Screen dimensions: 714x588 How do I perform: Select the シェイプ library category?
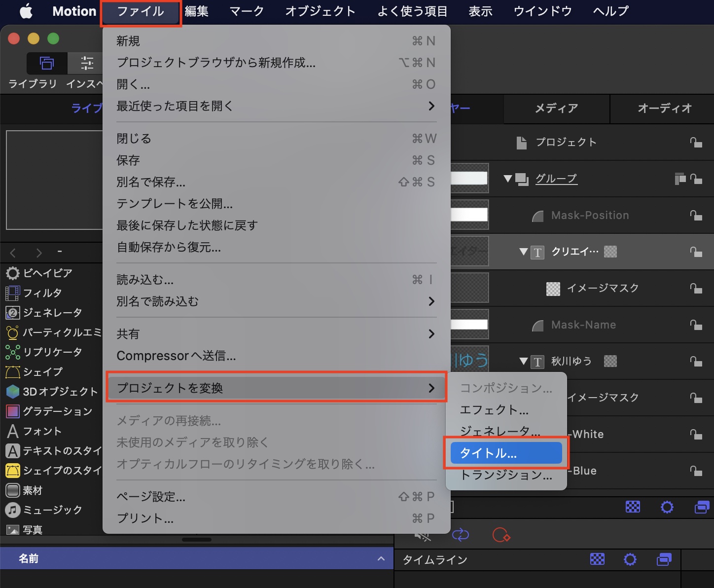pos(51,372)
